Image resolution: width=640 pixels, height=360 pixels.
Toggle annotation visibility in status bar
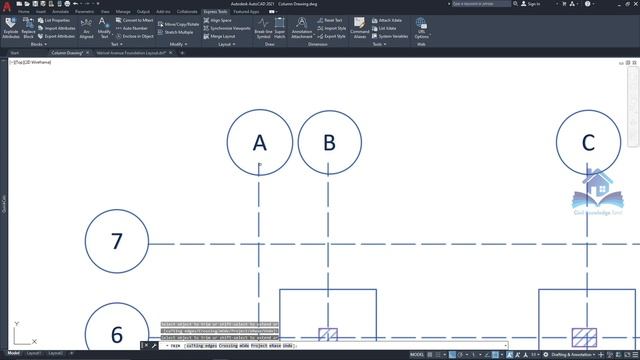click(x=510, y=355)
